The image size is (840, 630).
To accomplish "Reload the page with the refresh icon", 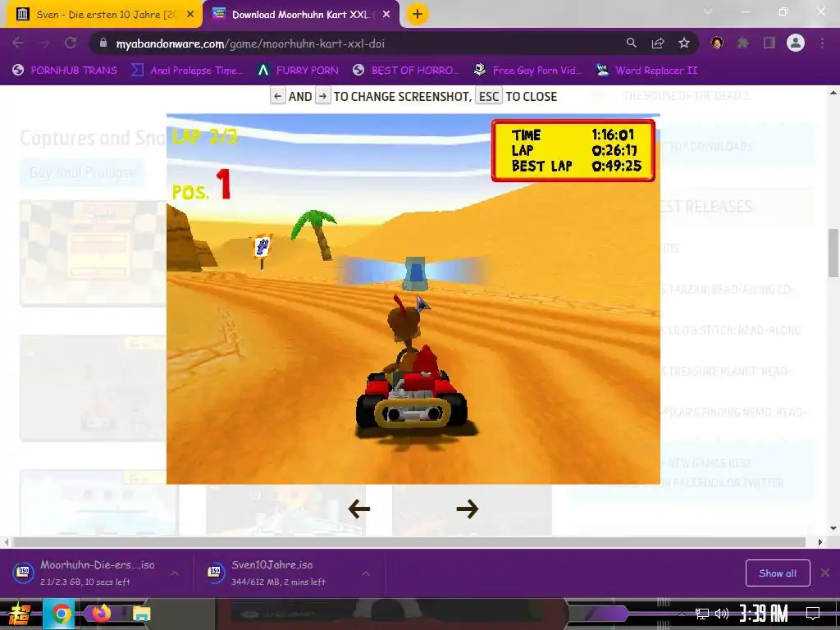I will pyautogui.click(x=71, y=43).
